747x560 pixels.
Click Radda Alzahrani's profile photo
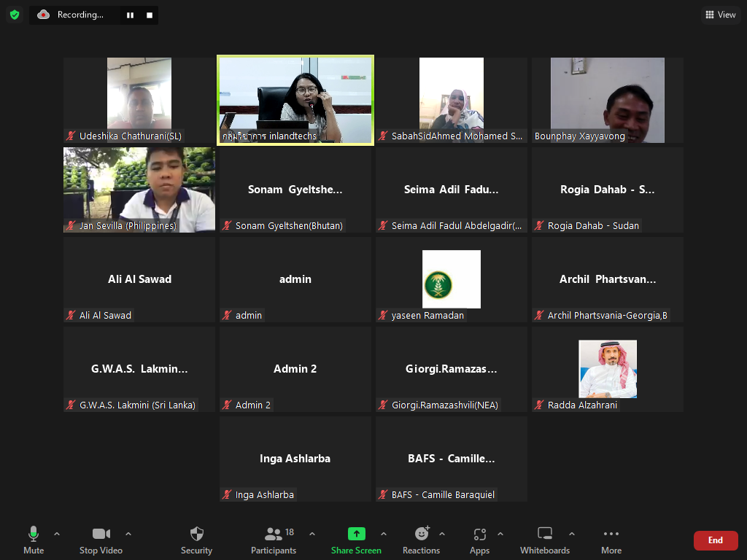[608, 368]
